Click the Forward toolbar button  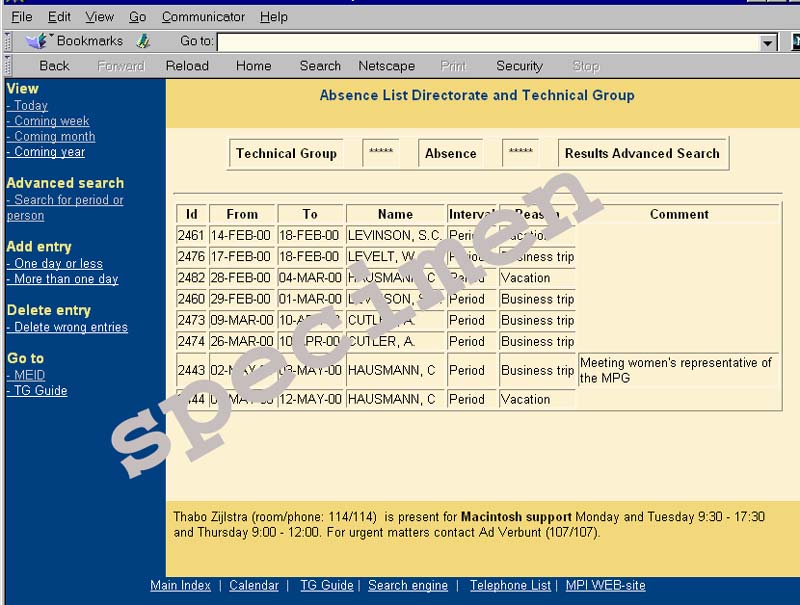tap(121, 66)
